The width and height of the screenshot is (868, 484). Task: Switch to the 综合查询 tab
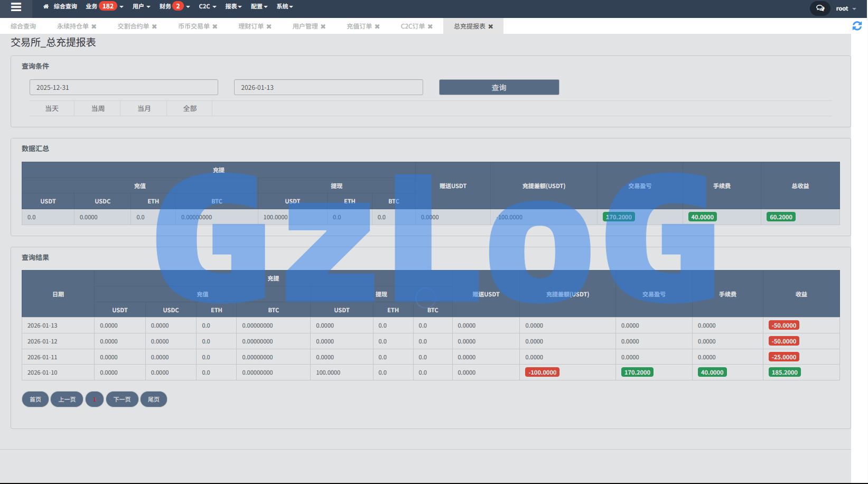[23, 26]
